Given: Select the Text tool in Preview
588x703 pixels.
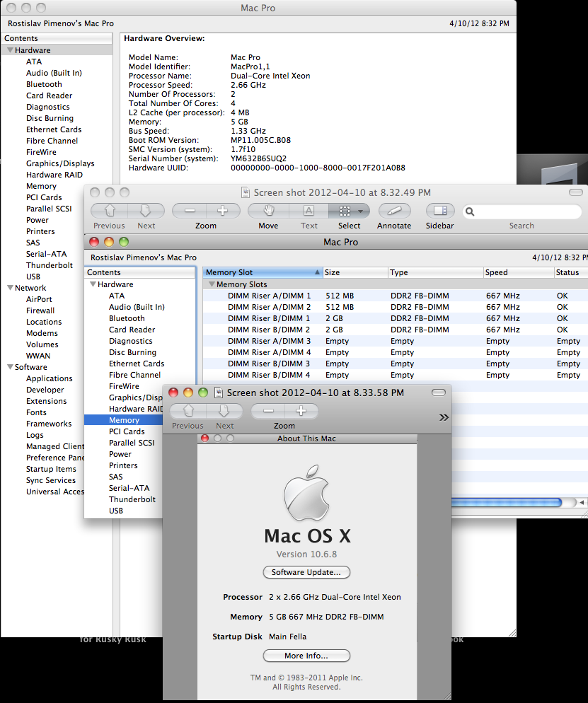Looking at the screenshot, I should coord(309,211).
